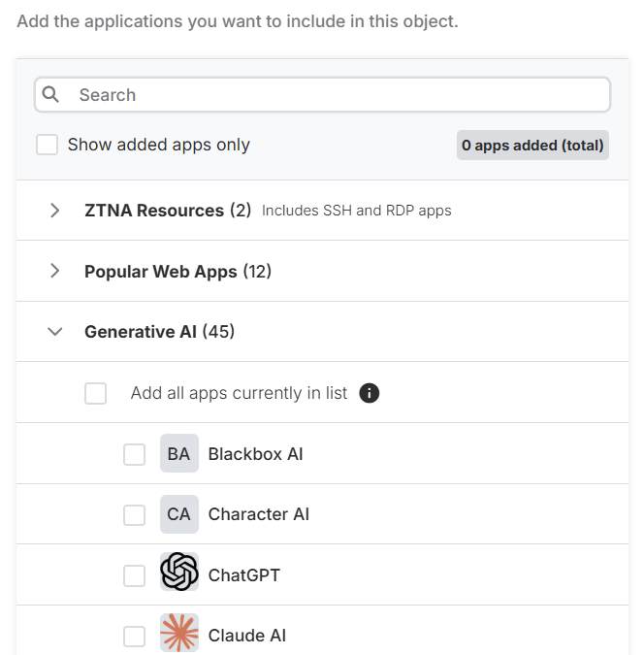Click the magnifier search icon

pyautogui.click(x=51, y=94)
